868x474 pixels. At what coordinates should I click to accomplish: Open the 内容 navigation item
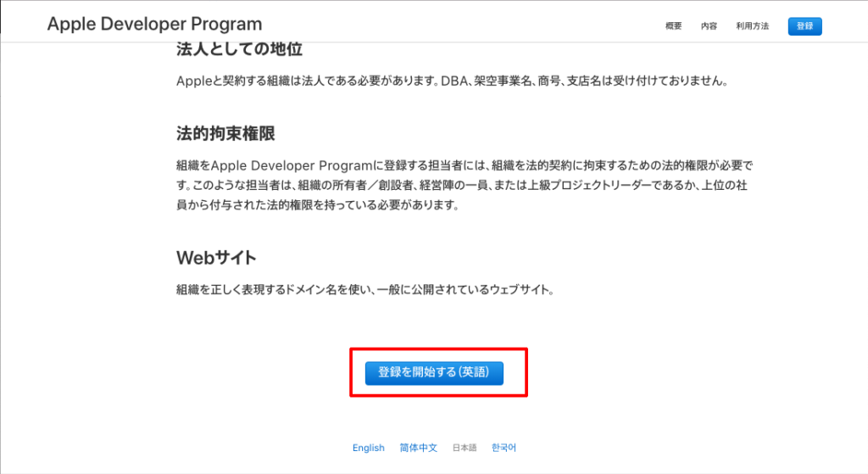tap(709, 26)
